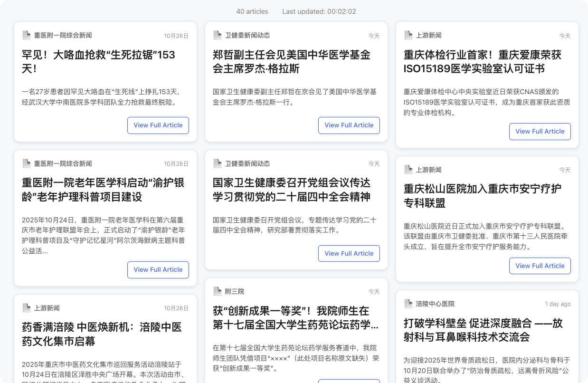
Task: Click View Full Article on the 罗杰·格拉斯 article
Action: point(349,125)
